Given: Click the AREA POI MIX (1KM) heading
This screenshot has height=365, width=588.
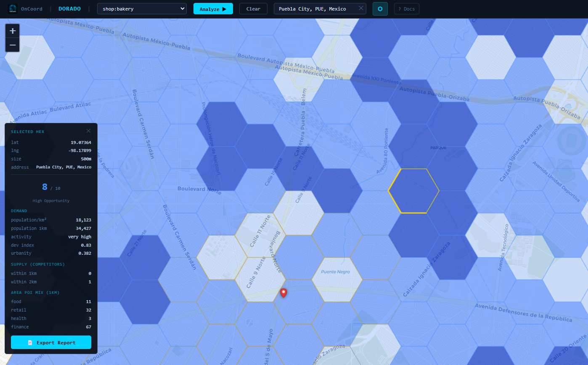Looking at the screenshot, I should click(x=35, y=292).
